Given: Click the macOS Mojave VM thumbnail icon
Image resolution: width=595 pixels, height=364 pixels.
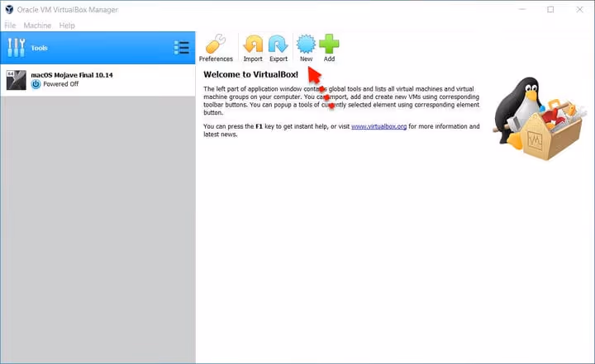Looking at the screenshot, I should click(17, 80).
